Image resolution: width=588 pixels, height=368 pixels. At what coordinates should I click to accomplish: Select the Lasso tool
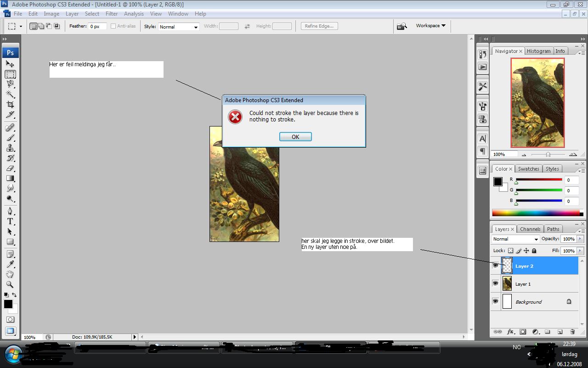click(10, 84)
